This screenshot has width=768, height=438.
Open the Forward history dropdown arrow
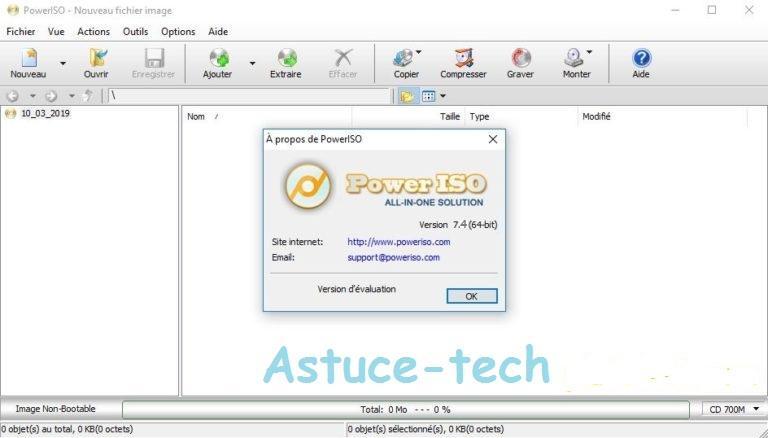click(72, 96)
